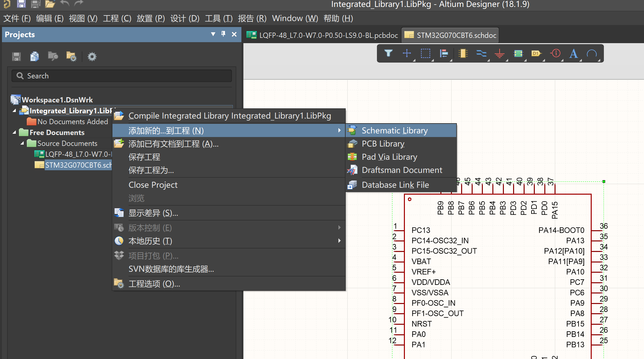Close the Projects panel

[x=234, y=34]
